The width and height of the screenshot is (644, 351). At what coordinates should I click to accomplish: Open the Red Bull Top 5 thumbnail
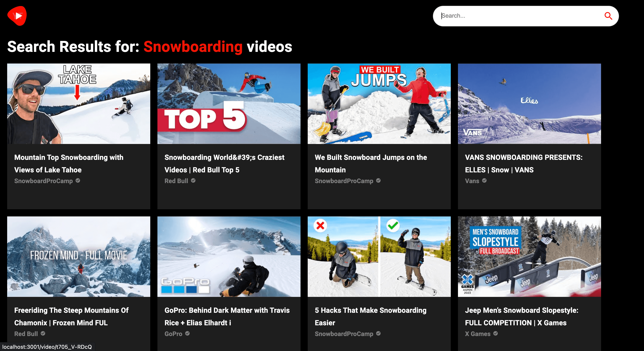(x=229, y=104)
